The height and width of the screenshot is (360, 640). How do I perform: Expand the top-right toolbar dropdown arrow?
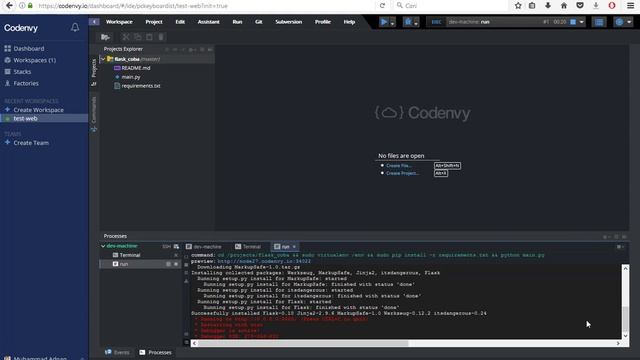[x=629, y=22]
